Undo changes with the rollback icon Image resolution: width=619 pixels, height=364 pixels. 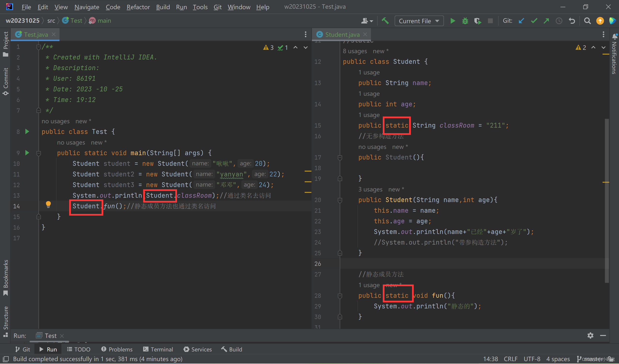(572, 21)
